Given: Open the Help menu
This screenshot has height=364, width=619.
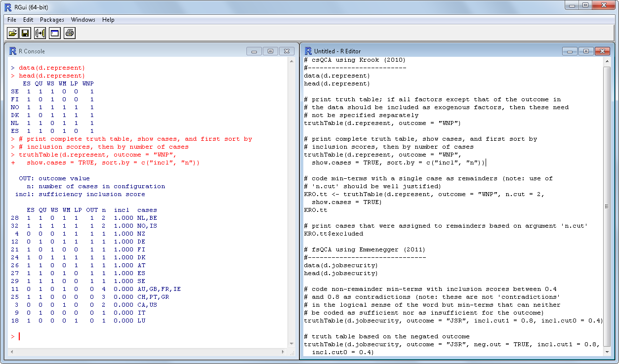Looking at the screenshot, I should pyautogui.click(x=108, y=20).
